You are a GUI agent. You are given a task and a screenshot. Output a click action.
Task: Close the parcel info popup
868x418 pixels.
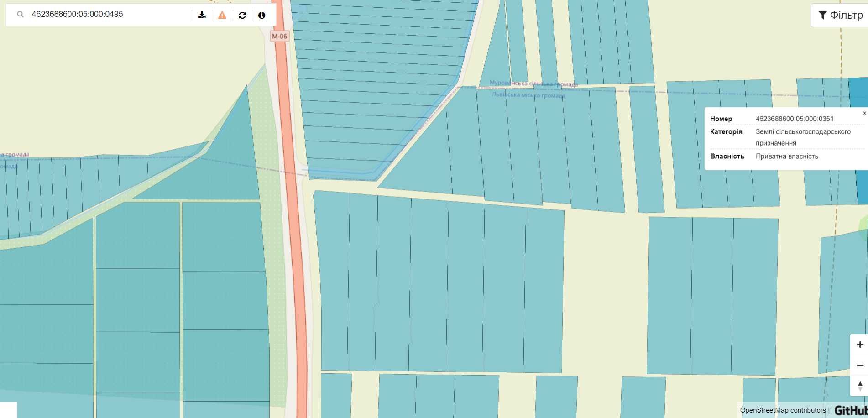[x=864, y=113]
